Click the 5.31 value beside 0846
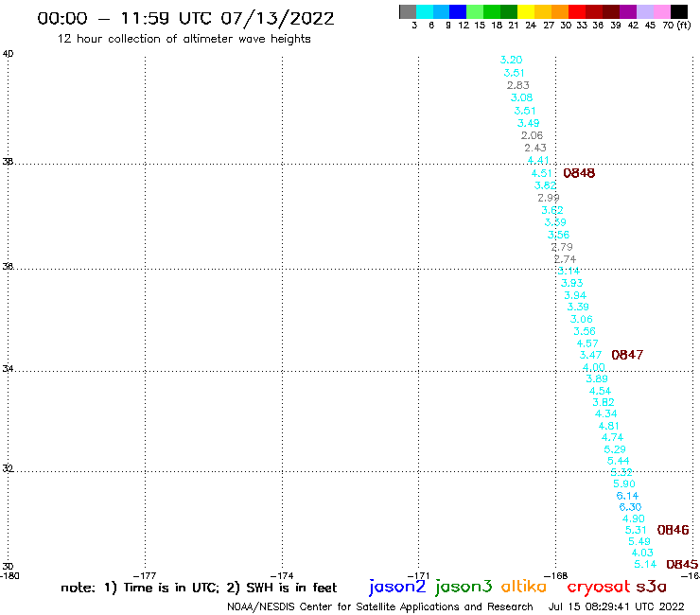The height and width of the screenshot is (615, 700). tap(636, 530)
